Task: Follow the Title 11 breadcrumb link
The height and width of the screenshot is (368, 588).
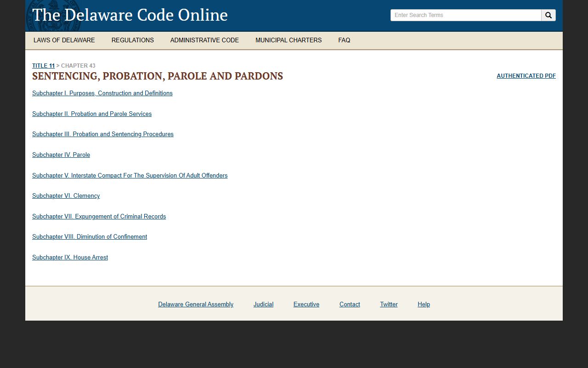Action: (x=43, y=66)
